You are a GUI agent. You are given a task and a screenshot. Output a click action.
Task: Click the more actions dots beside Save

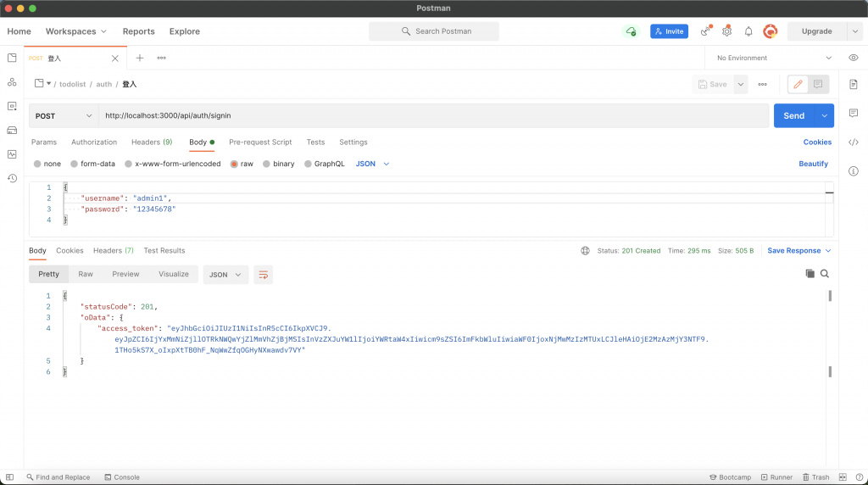pos(762,84)
